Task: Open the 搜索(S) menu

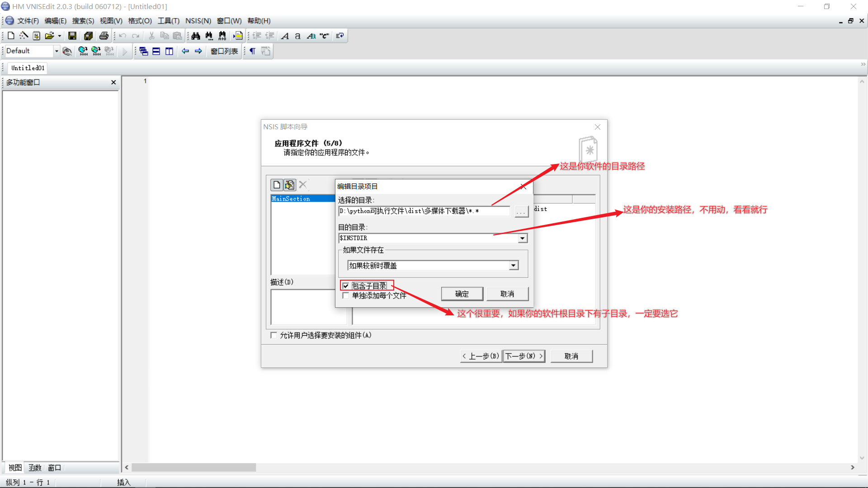Action: tap(83, 21)
